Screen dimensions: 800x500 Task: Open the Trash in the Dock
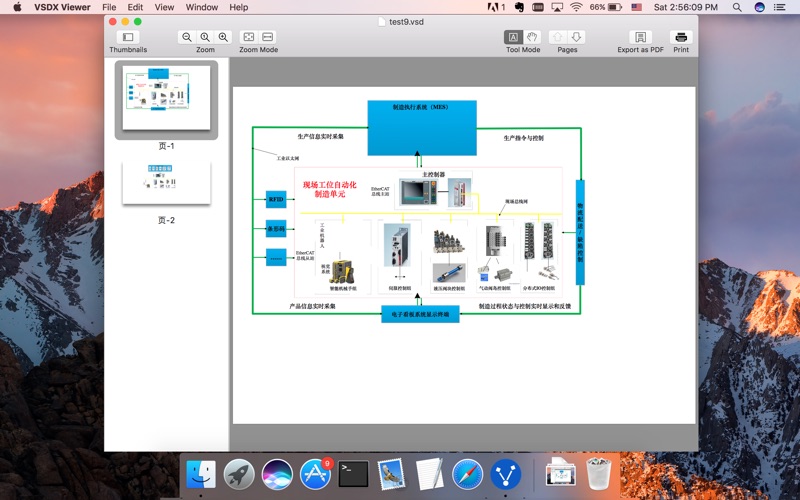[598, 473]
